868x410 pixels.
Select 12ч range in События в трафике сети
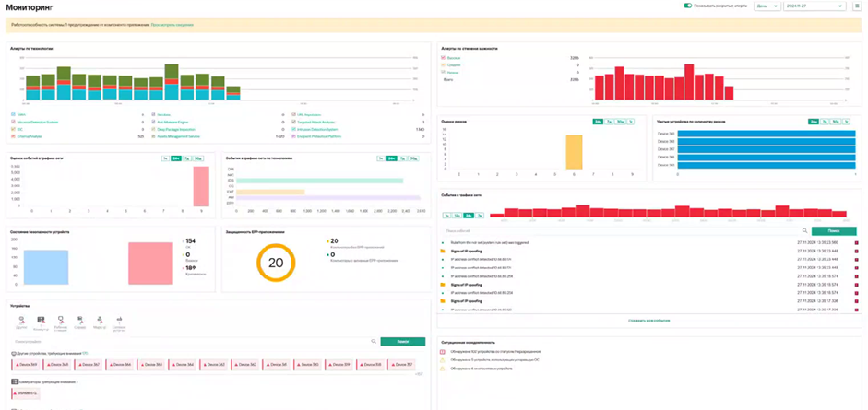[458, 215]
